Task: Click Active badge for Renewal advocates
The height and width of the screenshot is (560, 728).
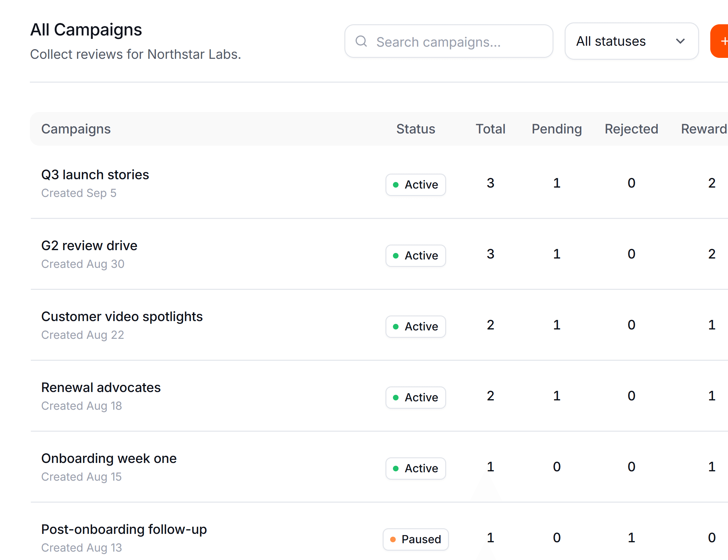Action: [x=415, y=398]
